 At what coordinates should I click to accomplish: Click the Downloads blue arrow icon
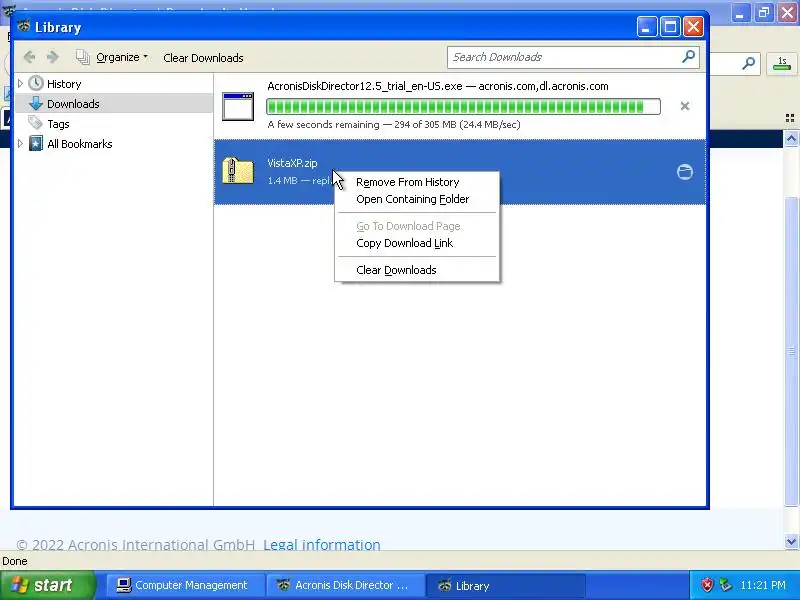pos(36,104)
